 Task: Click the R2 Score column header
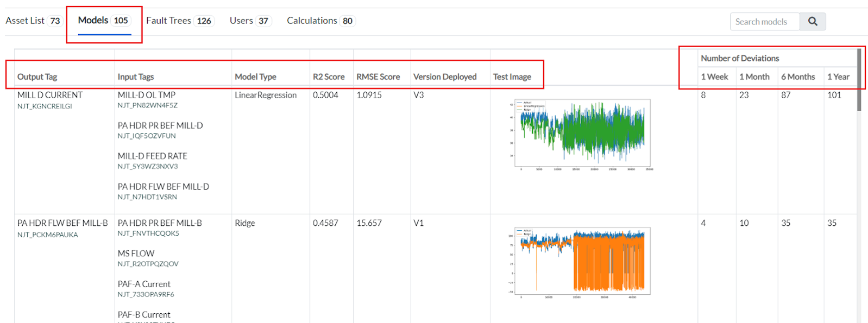tap(329, 77)
